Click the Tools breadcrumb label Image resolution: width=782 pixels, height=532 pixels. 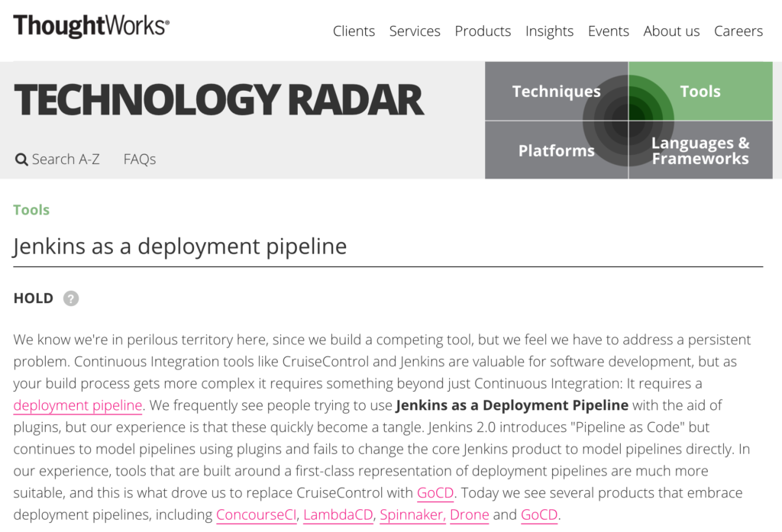tap(31, 210)
